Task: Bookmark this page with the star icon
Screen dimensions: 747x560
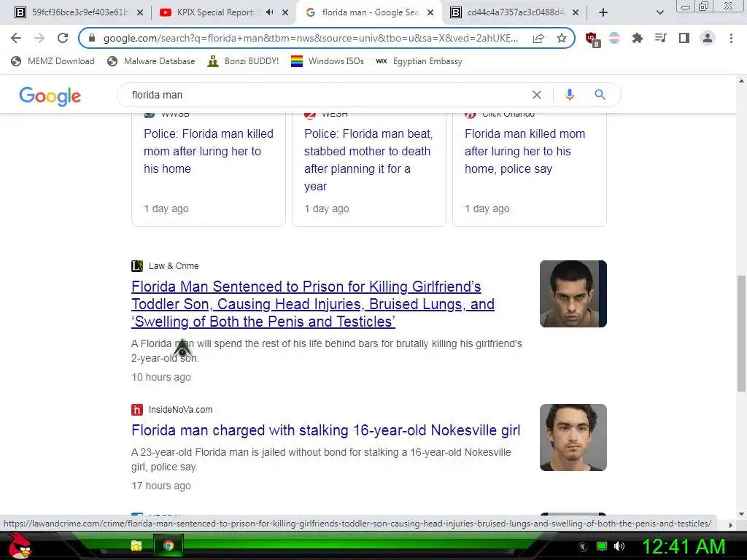Action: click(562, 38)
